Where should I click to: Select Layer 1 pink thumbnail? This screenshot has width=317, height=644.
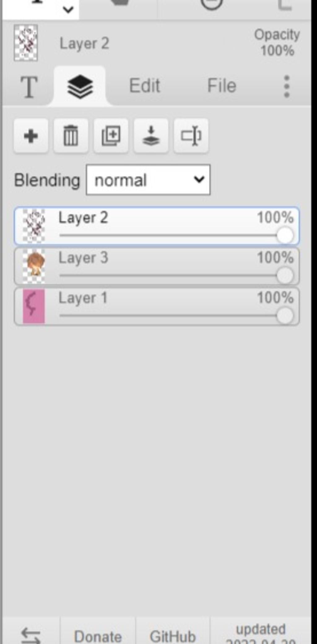coord(34,306)
